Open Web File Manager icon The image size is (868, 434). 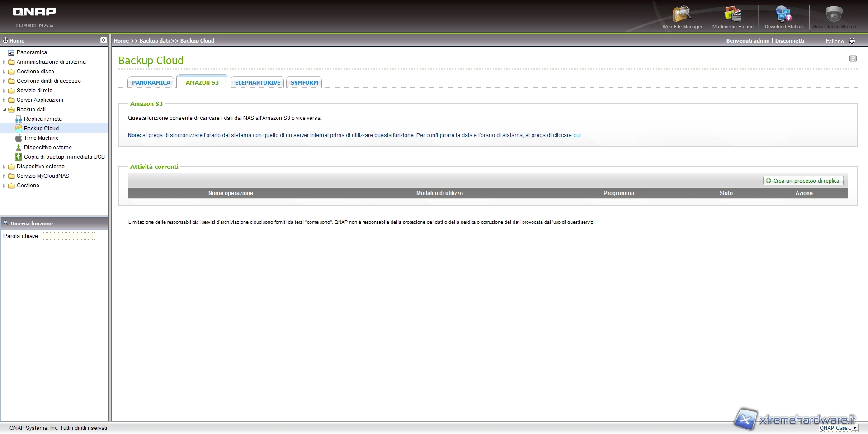coord(682,16)
